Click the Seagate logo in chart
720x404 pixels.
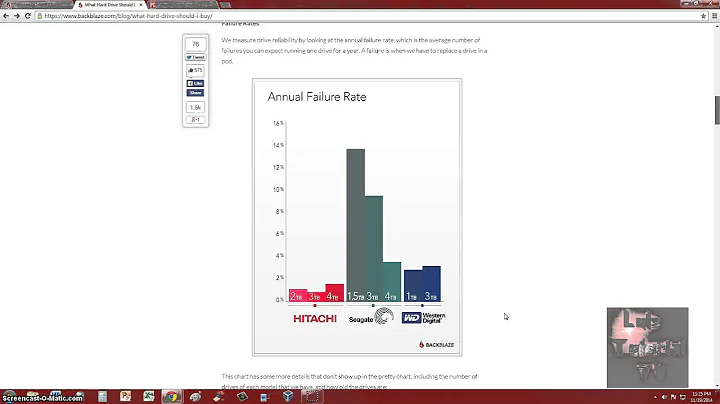pos(371,317)
